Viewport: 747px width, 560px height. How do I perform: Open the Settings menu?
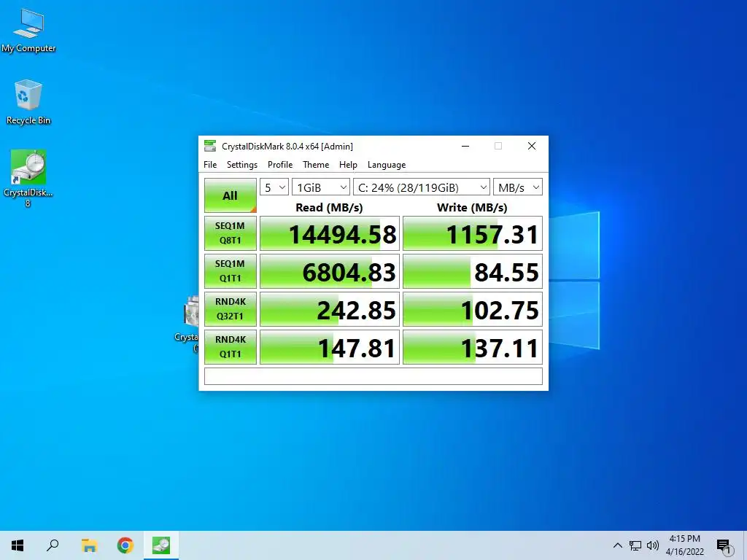[x=242, y=165]
